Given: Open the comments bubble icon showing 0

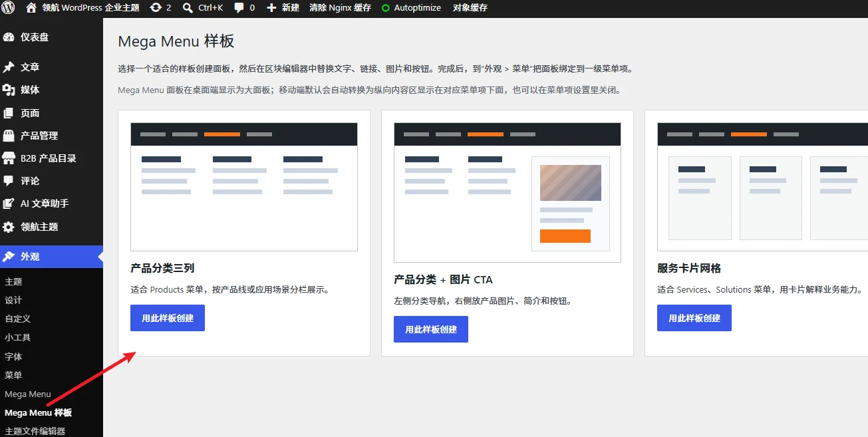Looking at the screenshot, I should pos(239,8).
